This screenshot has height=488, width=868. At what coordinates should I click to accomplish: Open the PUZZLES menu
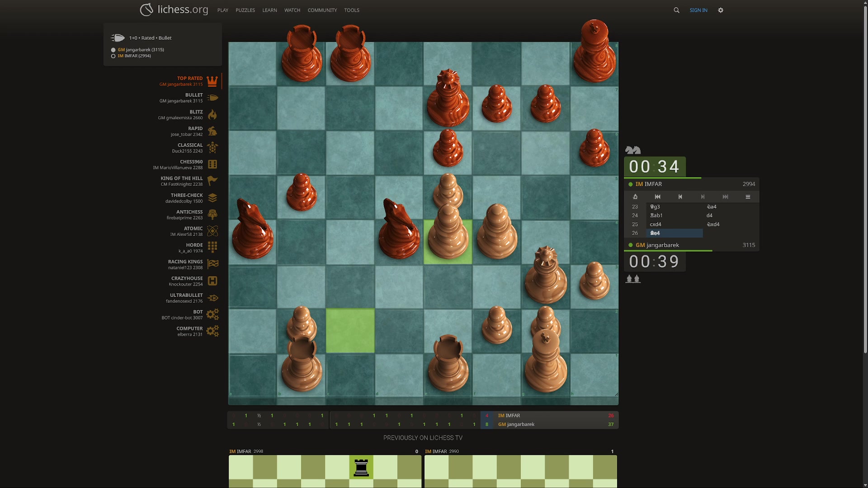[245, 10]
